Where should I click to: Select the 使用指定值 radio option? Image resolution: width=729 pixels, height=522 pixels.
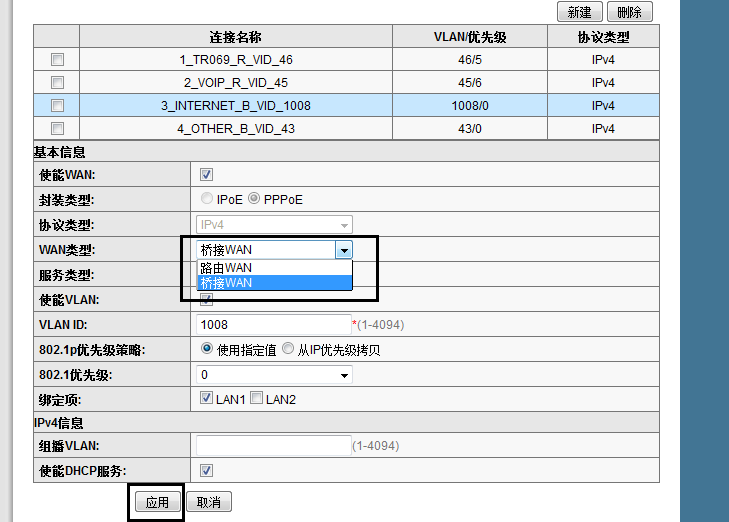click(207, 349)
